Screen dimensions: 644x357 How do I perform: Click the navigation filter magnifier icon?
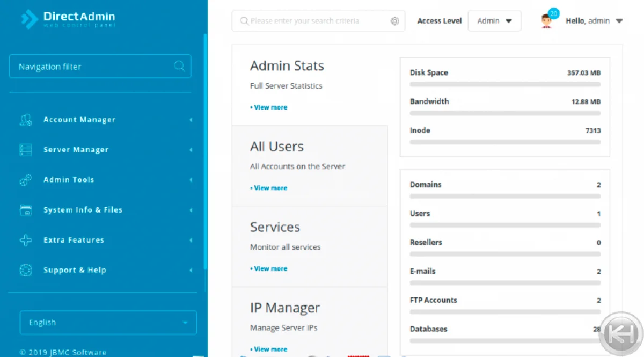tap(179, 66)
